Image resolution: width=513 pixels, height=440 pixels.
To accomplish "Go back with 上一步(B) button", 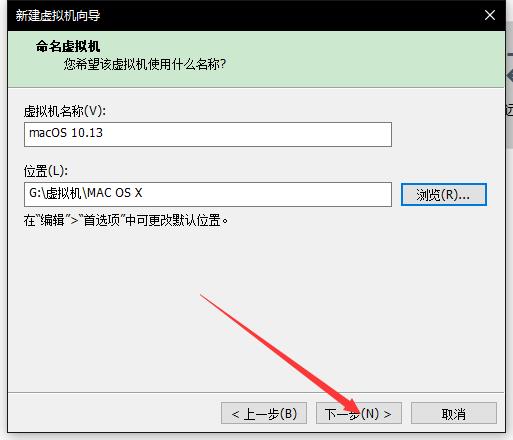I will tap(264, 413).
